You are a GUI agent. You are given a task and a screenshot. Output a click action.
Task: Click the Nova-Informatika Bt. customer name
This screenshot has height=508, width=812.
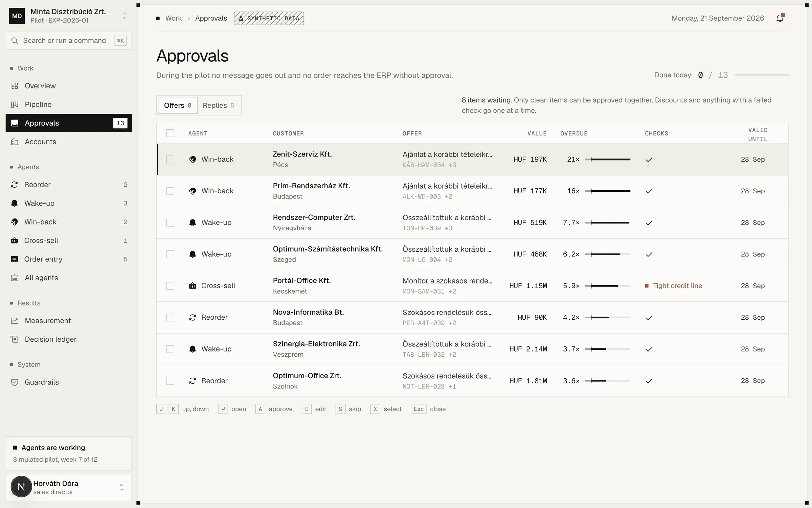click(308, 312)
